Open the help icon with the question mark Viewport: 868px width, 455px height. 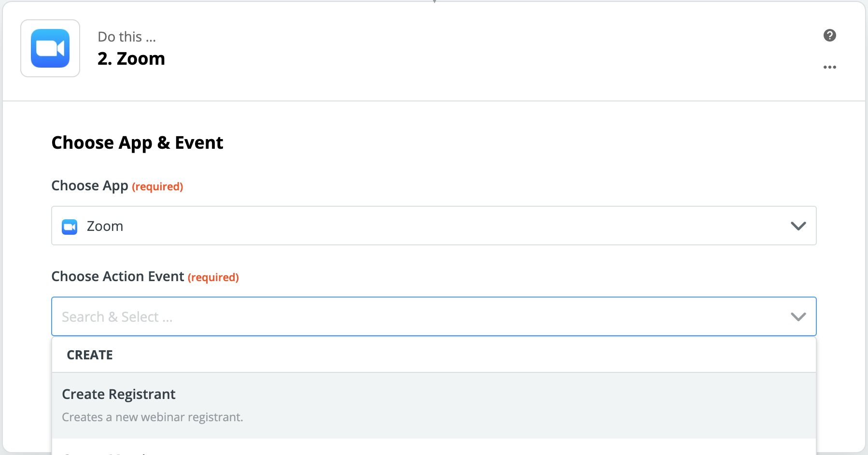coord(830,35)
